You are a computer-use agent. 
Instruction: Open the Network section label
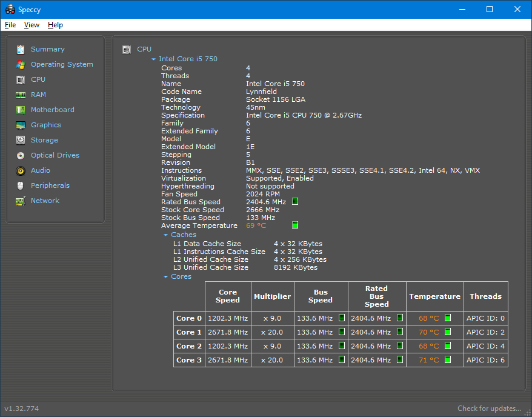[x=45, y=201]
